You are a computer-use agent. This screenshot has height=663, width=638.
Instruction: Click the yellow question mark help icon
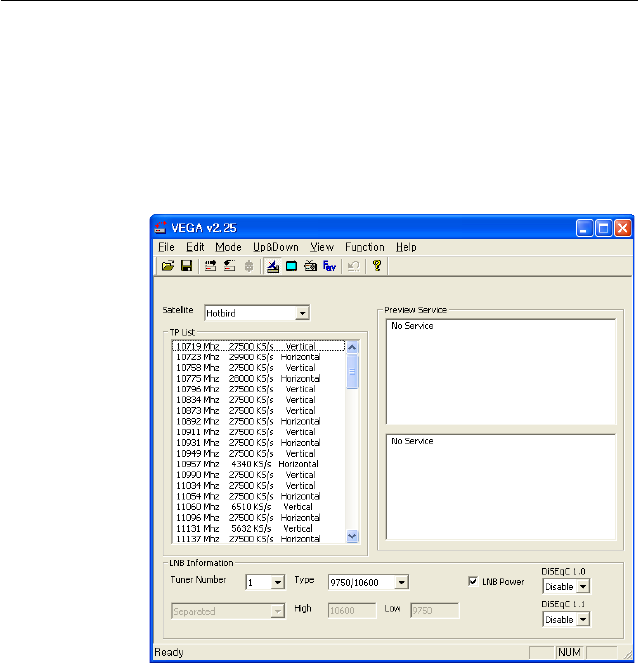tap(377, 266)
